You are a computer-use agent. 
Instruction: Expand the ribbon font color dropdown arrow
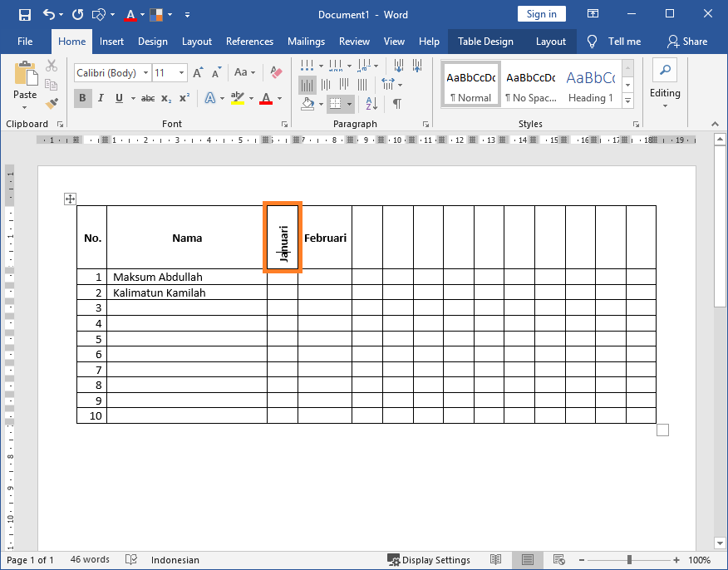coord(279,98)
